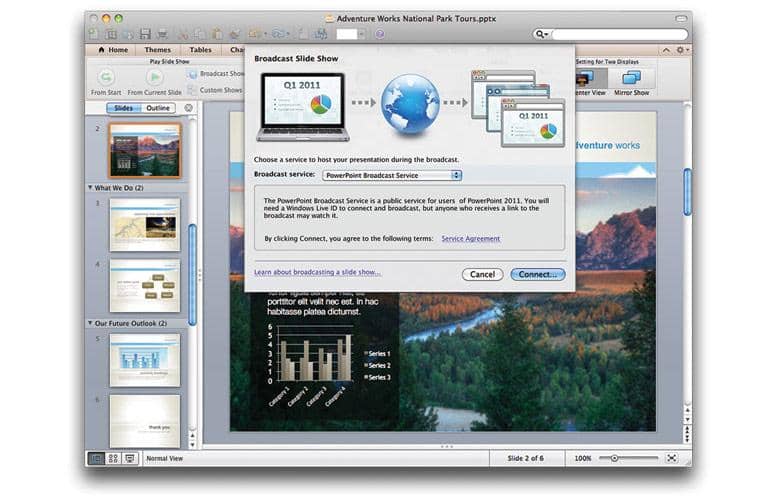Select the Presenter View icon
The width and height of the screenshot is (775, 500).
coord(588,78)
